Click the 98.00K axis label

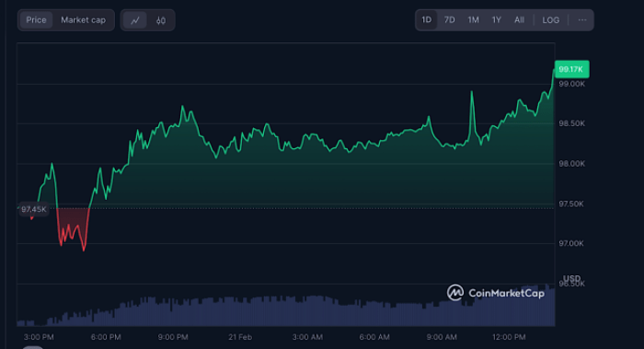pyautogui.click(x=571, y=164)
